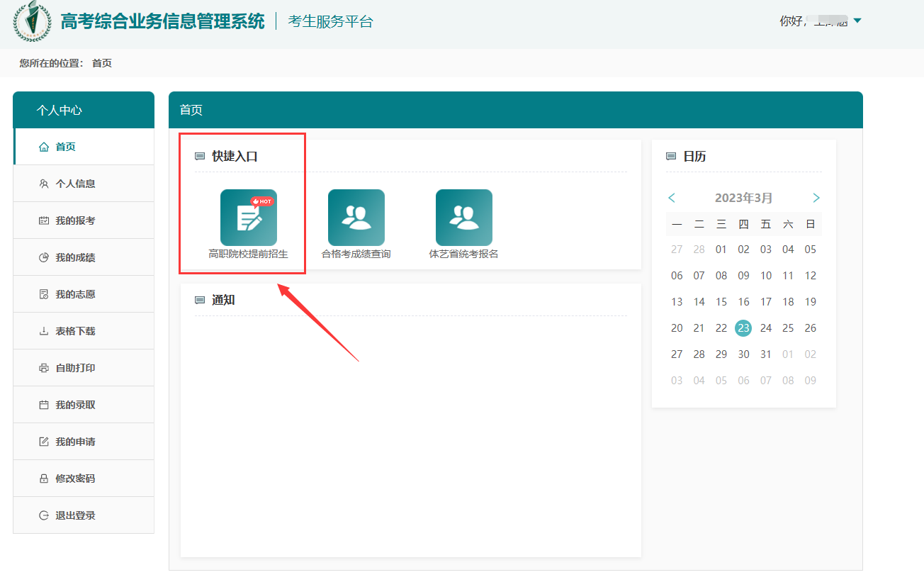The width and height of the screenshot is (924, 582).
Task: Select date 22 in the calendar
Action: point(721,328)
